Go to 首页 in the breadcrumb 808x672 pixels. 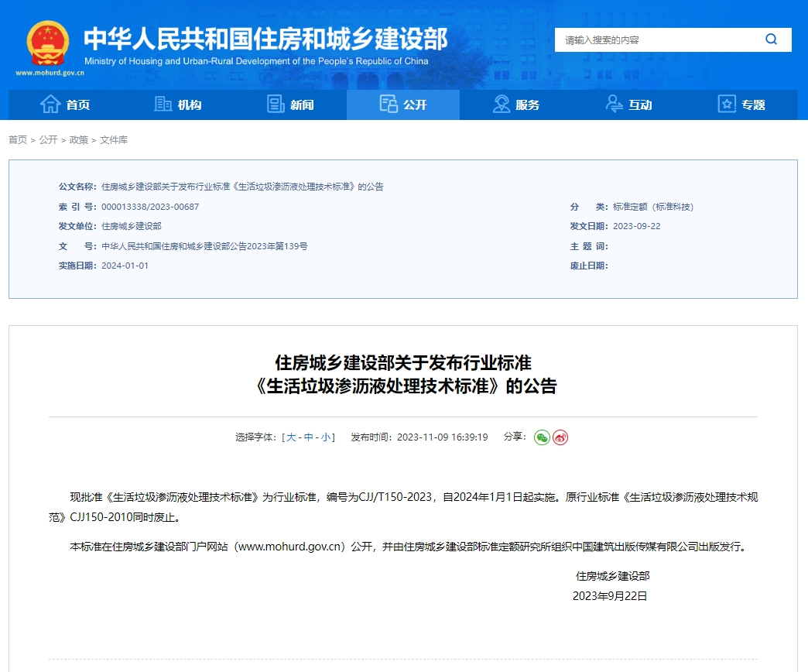(18, 139)
